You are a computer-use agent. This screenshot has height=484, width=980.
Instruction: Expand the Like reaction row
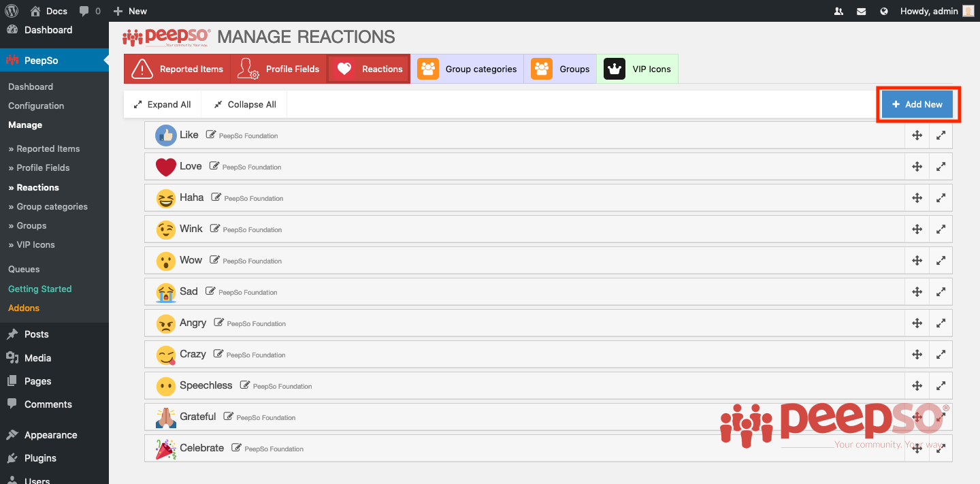point(941,135)
